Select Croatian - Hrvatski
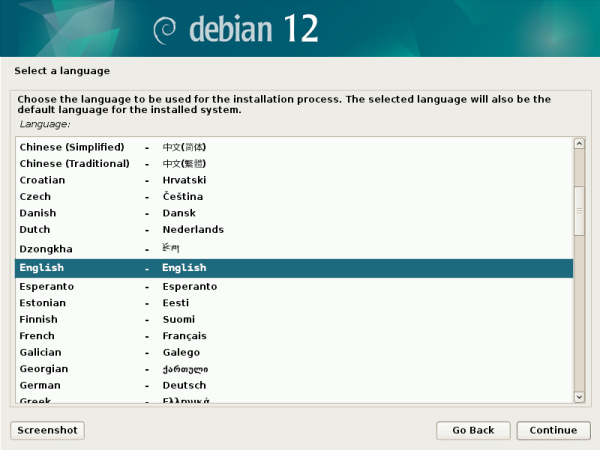Image resolution: width=600 pixels, height=450 pixels. (294, 180)
